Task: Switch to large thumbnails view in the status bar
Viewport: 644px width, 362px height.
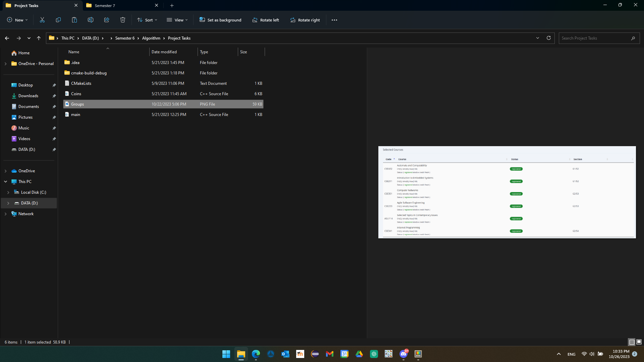Action: [x=639, y=342]
